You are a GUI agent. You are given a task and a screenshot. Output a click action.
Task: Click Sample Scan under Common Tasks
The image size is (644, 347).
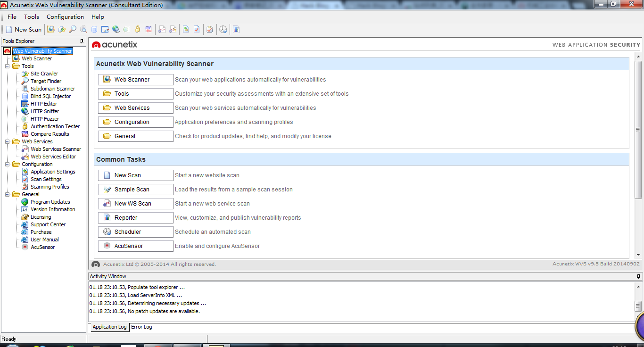(136, 190)
